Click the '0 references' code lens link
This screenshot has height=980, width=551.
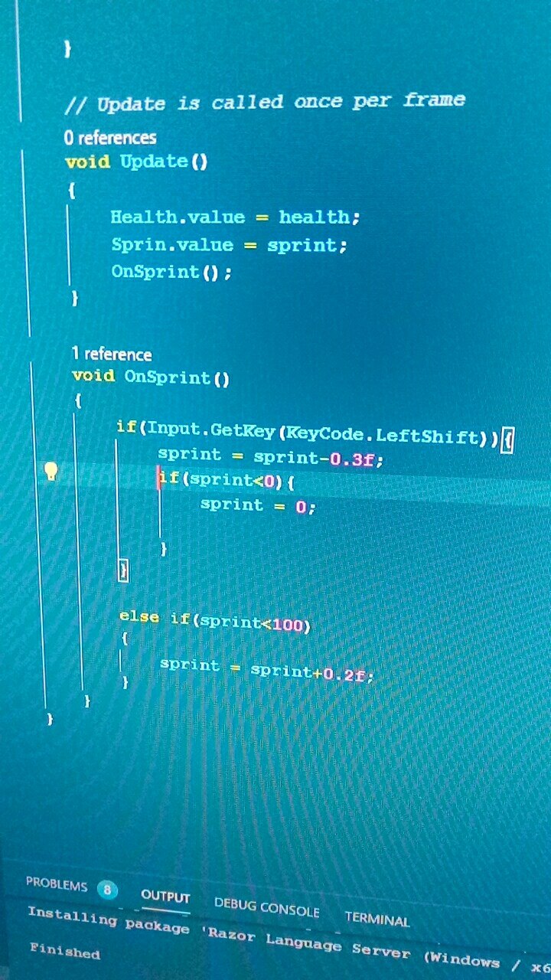point(110,138)
